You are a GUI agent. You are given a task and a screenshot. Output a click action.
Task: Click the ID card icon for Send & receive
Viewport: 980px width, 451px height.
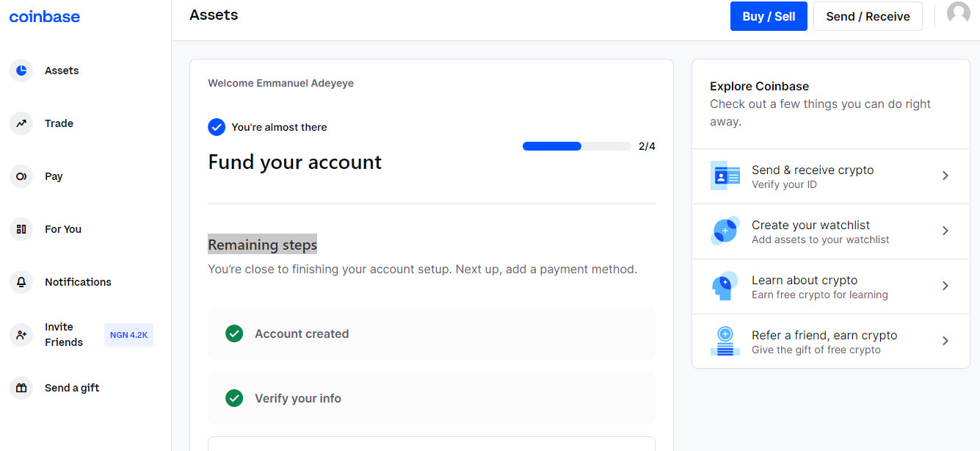click(725, 176)
